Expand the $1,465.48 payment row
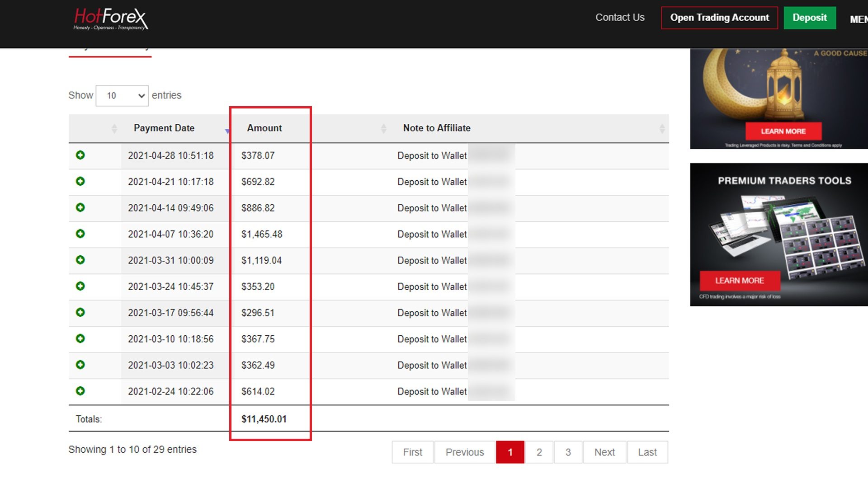 pos(80,234)
